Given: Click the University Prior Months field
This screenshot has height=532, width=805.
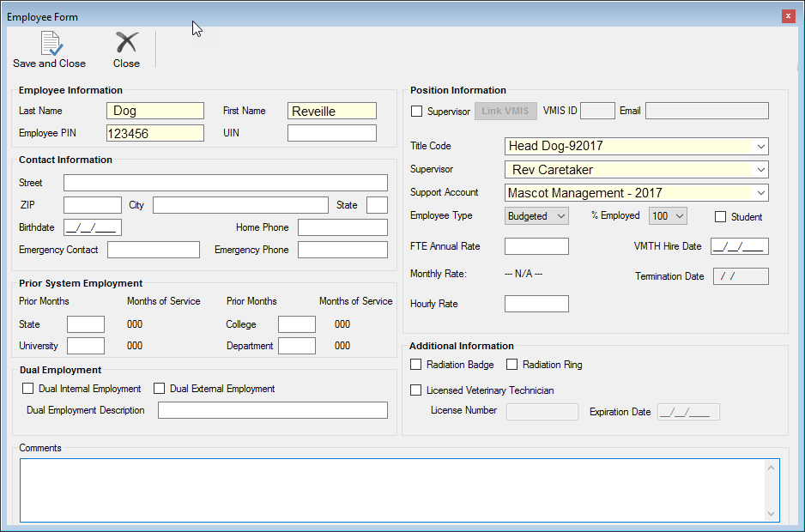Looking at the screenshot, I should click(86, 346).
